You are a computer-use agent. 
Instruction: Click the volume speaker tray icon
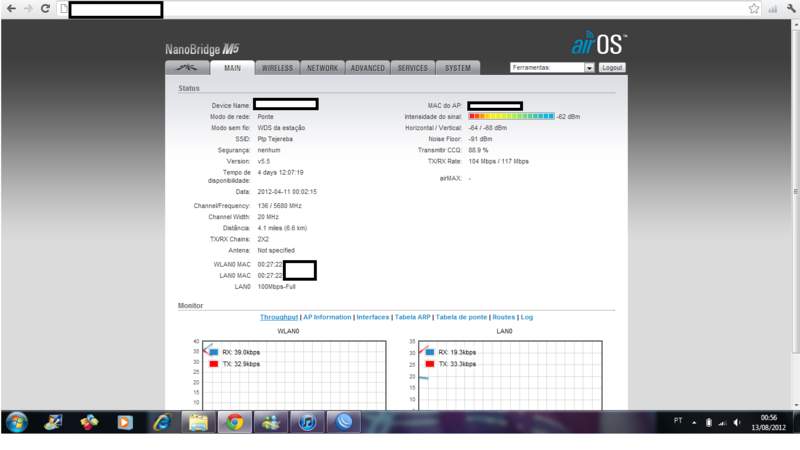[x=736, y=422]
